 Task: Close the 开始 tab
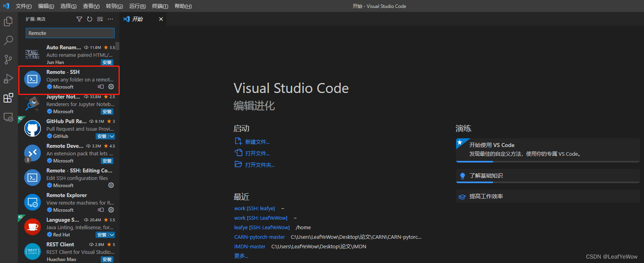point(161,19)
